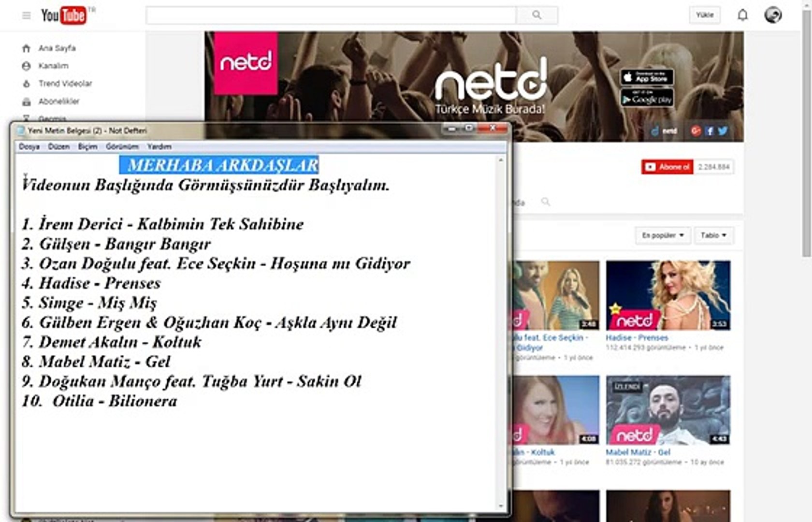Click the highlighted MERHABA ARKDAŞLAR heading
This screenshot has width=812, height=522.
point(219,165)
